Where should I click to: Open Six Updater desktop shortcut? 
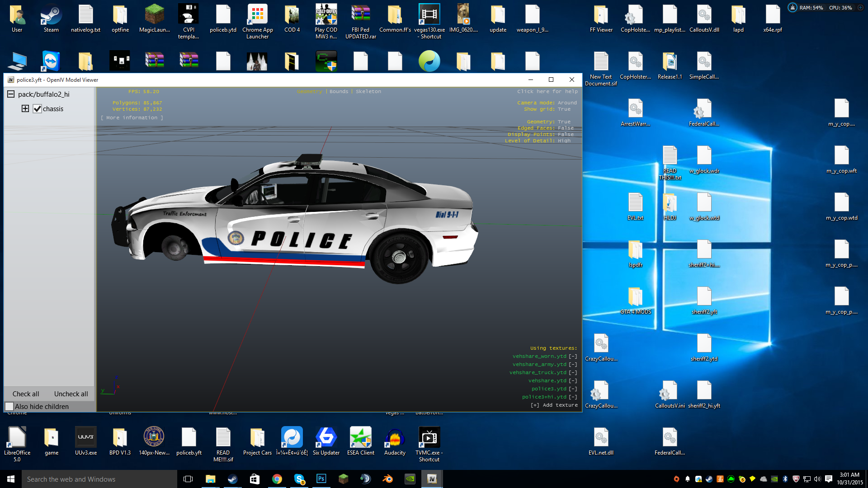pos(326,437)
